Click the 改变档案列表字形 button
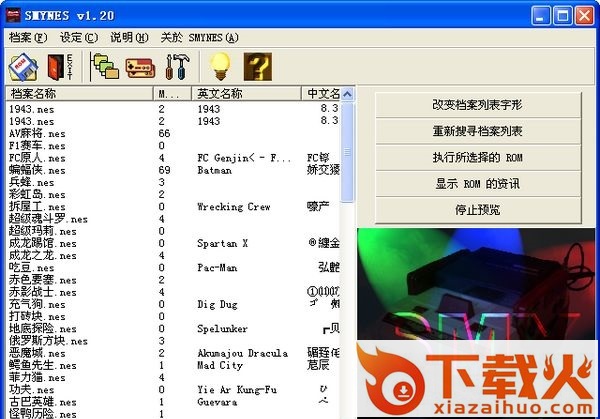This screenshot has width=600, height=419. pyautogui.click(x=478, y=104)
